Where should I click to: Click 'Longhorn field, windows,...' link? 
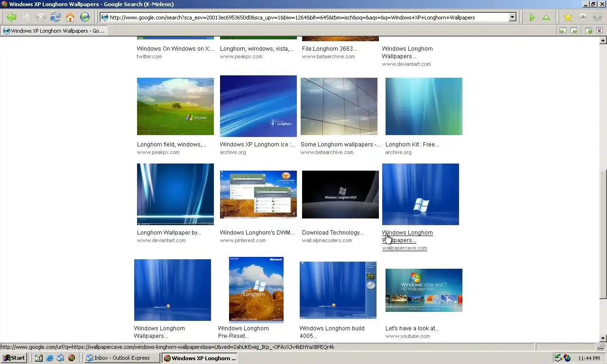172,145
